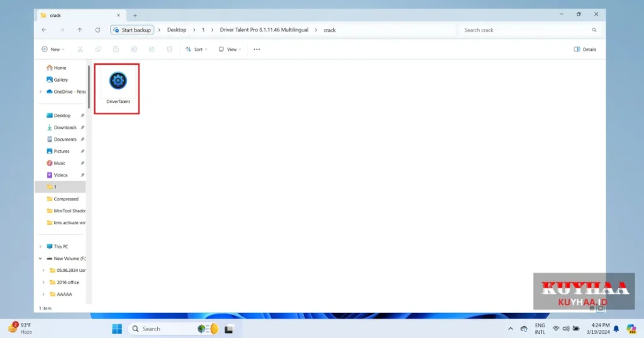Open the See more three-dot menu

[257, 49]
